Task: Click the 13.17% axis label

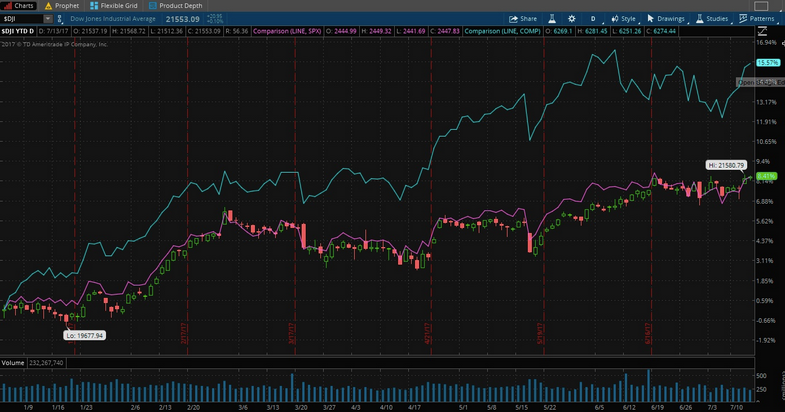Action: (766, 102)
